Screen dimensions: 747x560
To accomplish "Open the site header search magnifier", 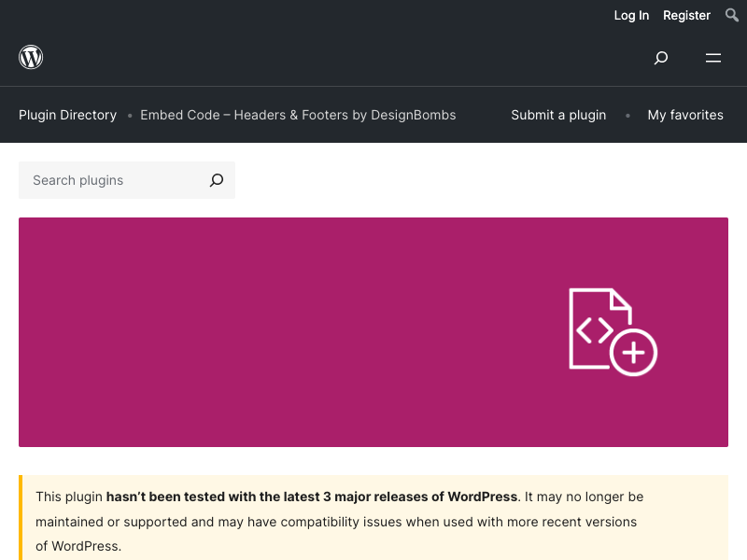I will 661,58.
